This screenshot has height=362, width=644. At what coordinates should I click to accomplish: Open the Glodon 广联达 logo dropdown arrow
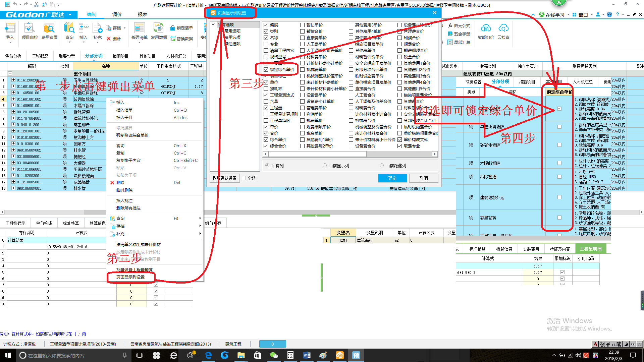[70, 15]
